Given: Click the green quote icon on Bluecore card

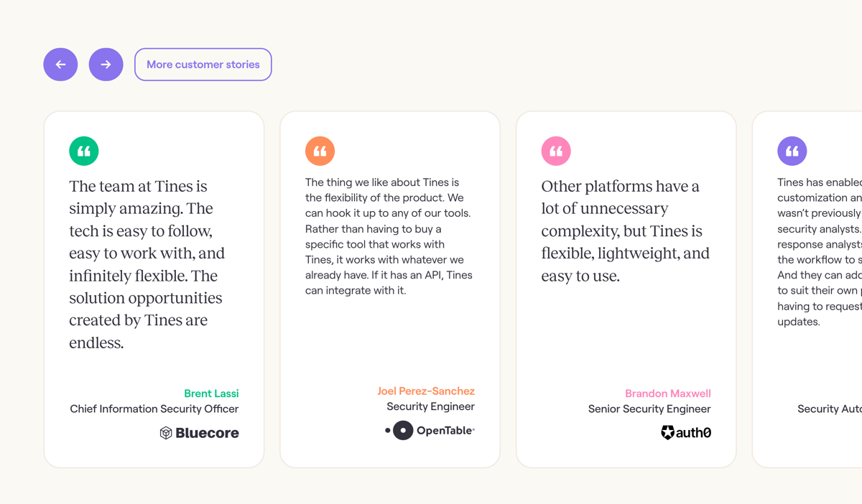Looking at the screenshot, I should click(83, 151).
